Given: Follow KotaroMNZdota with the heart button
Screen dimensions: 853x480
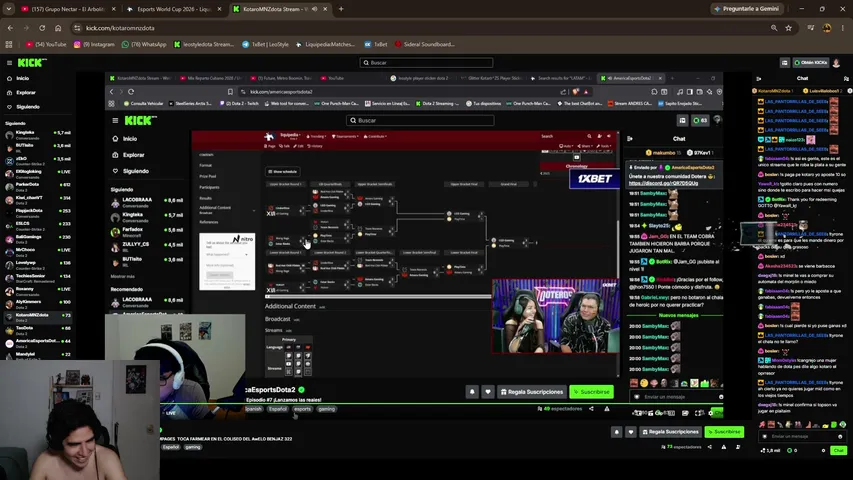Looking at the screenshot, I should [x=631, y=432].
